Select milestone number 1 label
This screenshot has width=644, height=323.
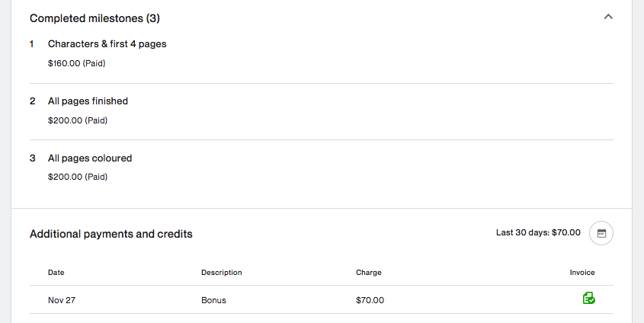click(x=31, y=44)
